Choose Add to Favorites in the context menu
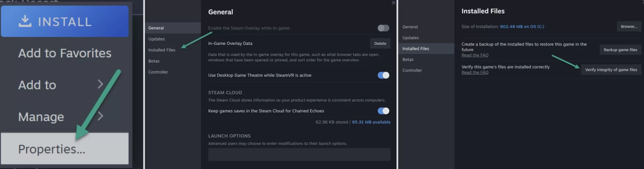The image size is (644, 169). (65, 53)
